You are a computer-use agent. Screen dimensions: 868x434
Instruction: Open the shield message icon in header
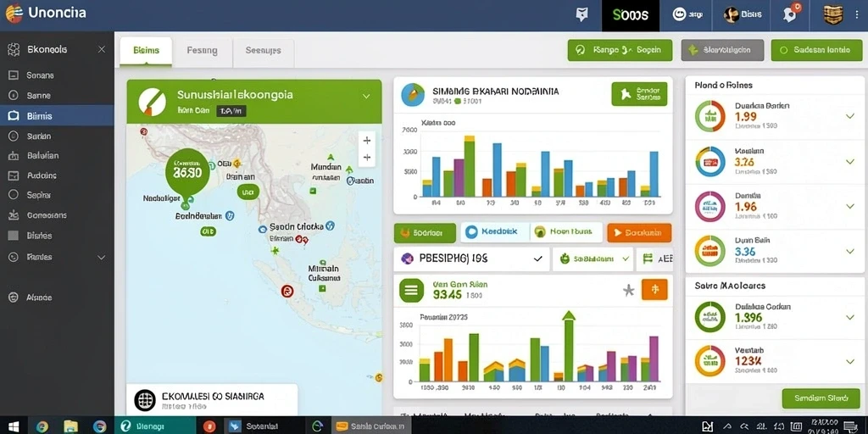pos(581,15)
